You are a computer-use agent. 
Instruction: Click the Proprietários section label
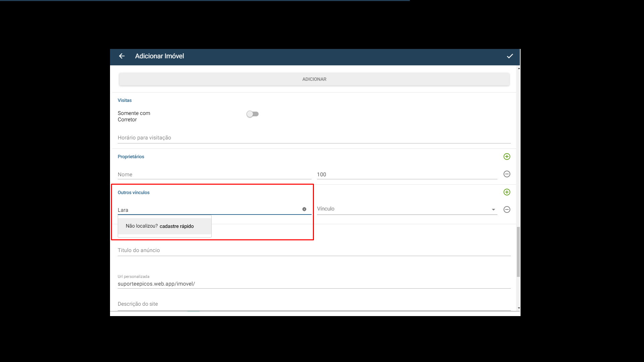tap(131, 157)
